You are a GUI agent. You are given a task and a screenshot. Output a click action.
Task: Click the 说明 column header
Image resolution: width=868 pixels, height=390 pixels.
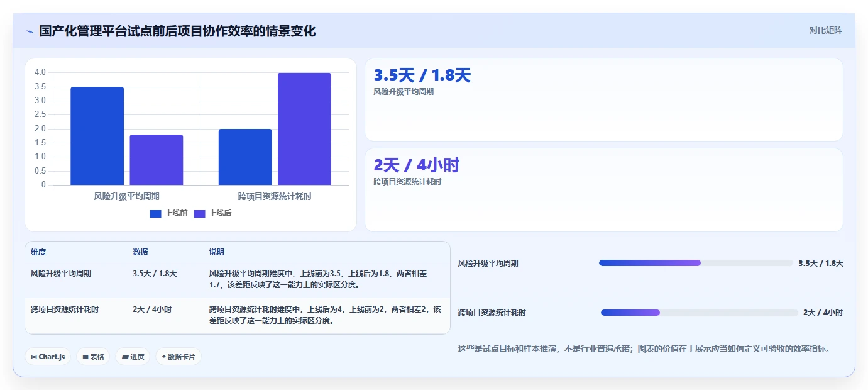tap(217, 252)
